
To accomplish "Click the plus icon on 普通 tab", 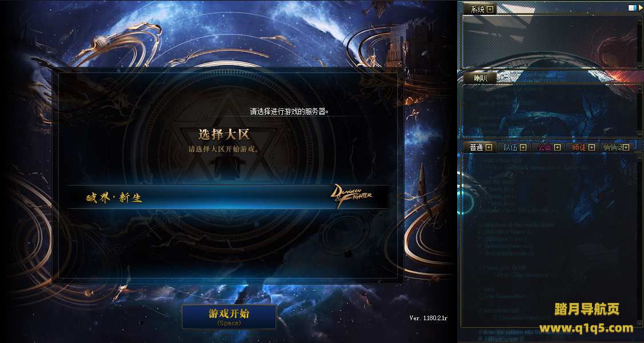I will (489, 147).
